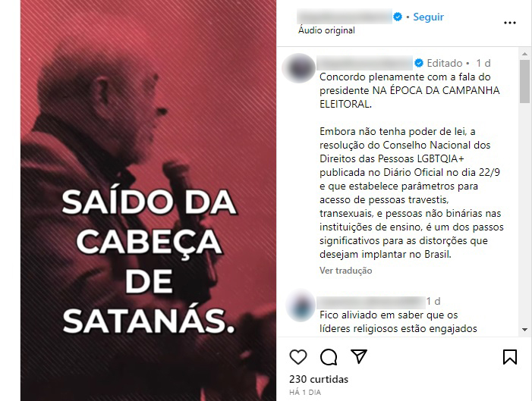This screenshot has width=532, height=401.
Task: Click the verified badge in post header
Action: click(x=398, y=17)
